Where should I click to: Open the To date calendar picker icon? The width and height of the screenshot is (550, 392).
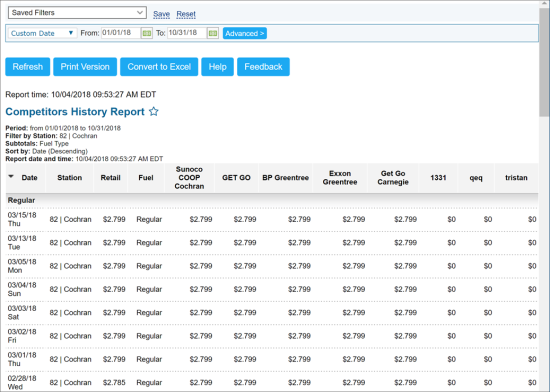pyautogui.click(x=213, y=33)
